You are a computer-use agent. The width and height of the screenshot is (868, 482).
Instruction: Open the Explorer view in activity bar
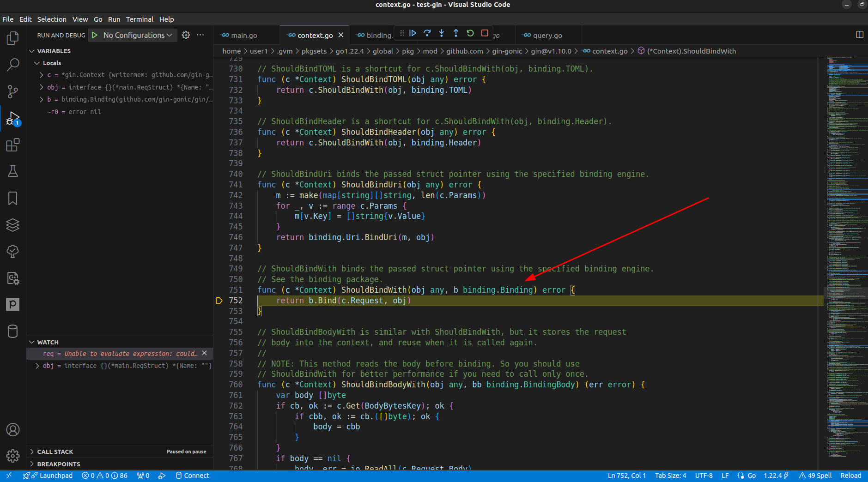coord(13,38)
